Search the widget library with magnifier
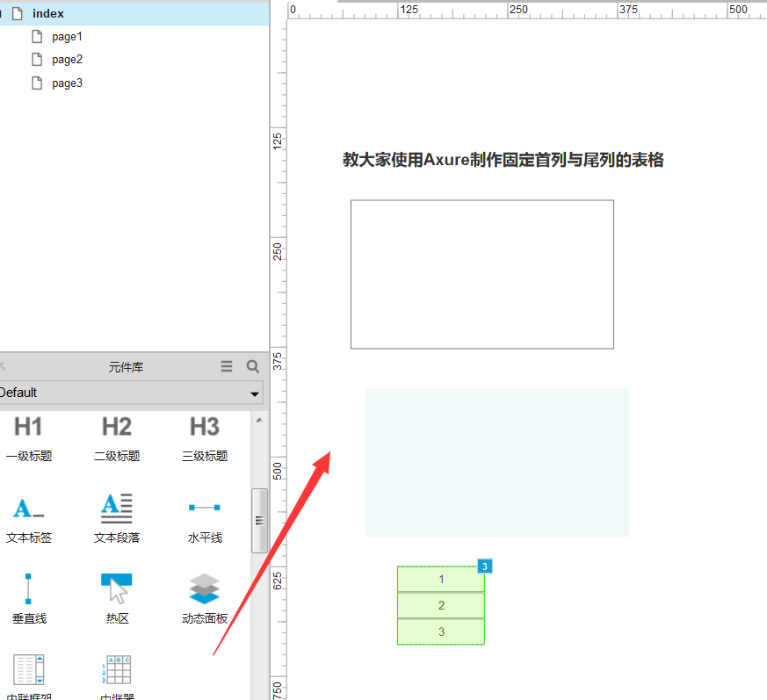The image size is (767, 700). (x=253, y=366)
